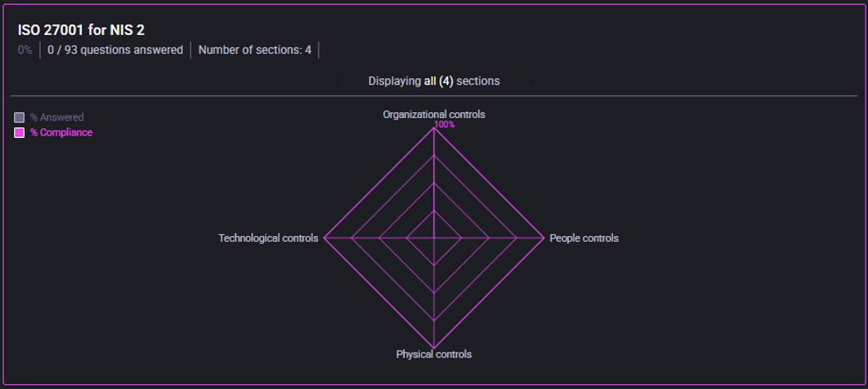
Task: Click the Displaying all (4) sections label
Action: 434,81
